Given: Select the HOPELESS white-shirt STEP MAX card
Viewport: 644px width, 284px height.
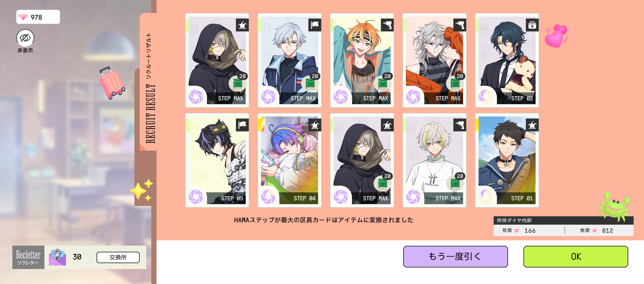Looking at the screenshot, I should pos(434,160).
